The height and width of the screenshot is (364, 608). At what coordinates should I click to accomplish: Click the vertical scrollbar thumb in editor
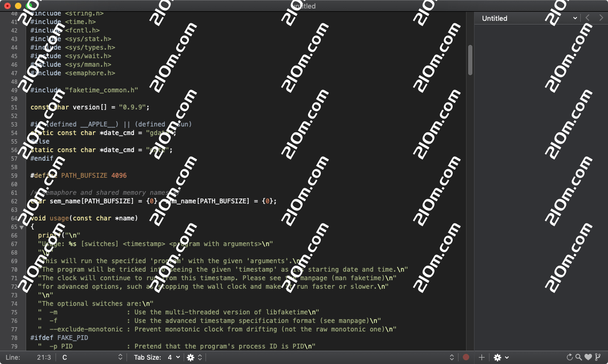point(470,60)
